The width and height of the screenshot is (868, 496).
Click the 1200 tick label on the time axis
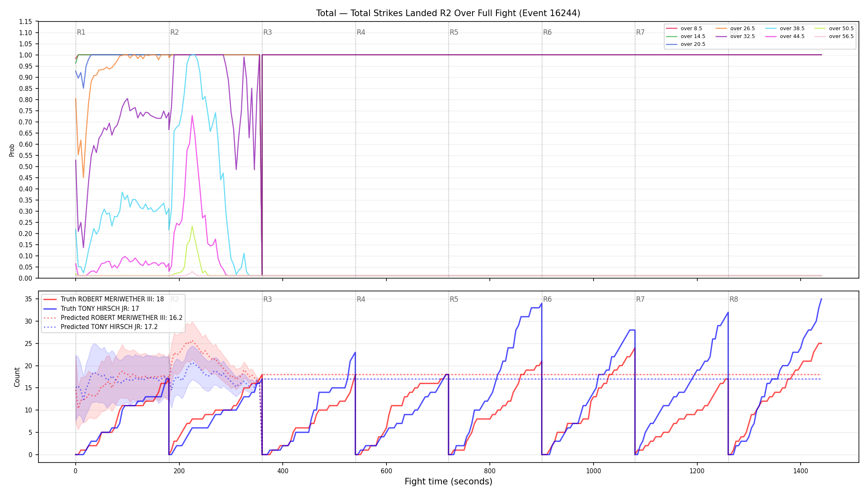697,471
